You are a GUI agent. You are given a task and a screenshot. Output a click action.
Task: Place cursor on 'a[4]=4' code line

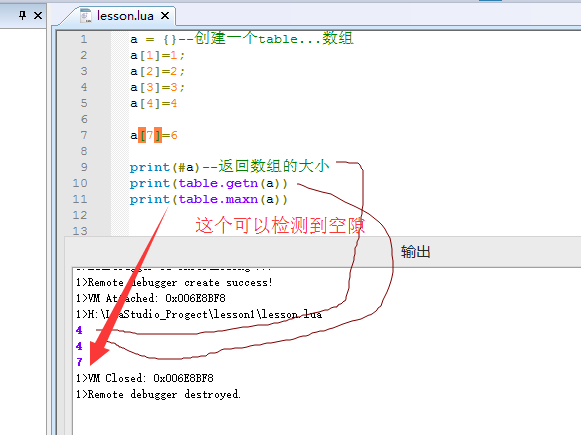153,103
